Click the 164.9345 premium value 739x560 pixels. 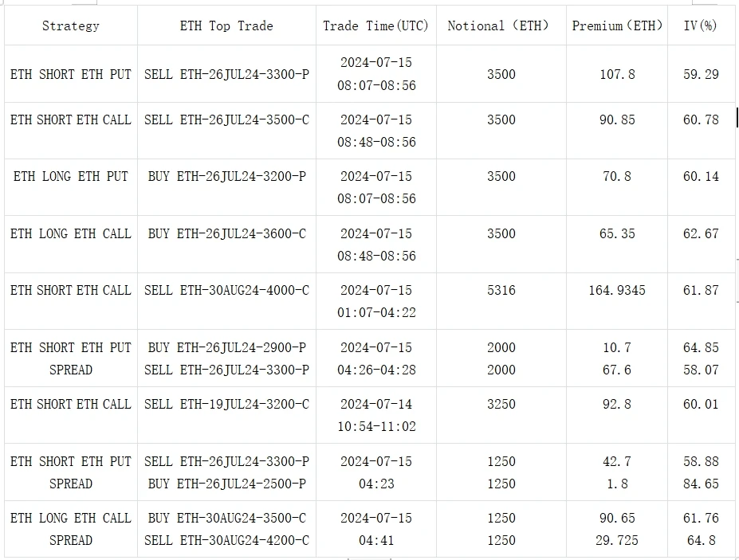(x=617, y=290)
